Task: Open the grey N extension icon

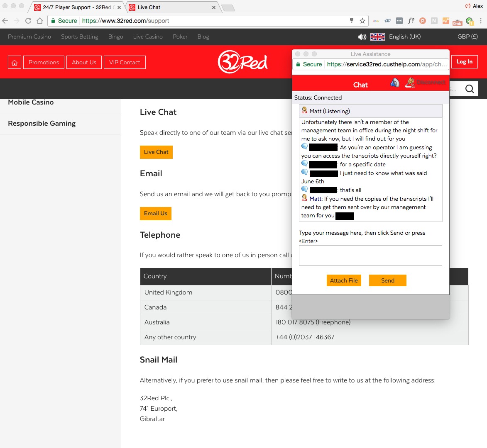Action: click(434, 21)
